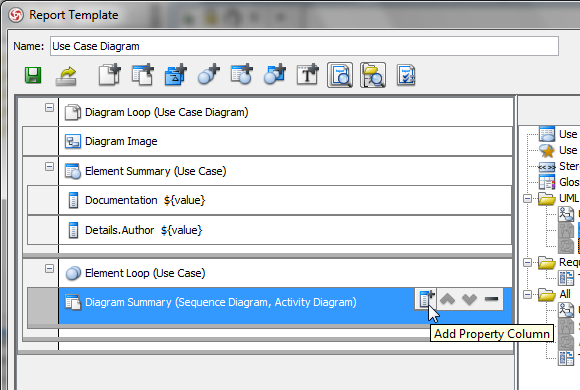Screen dimensions: 580x390
Task: Click the use case diagram icon under UML
Action: 566,215
